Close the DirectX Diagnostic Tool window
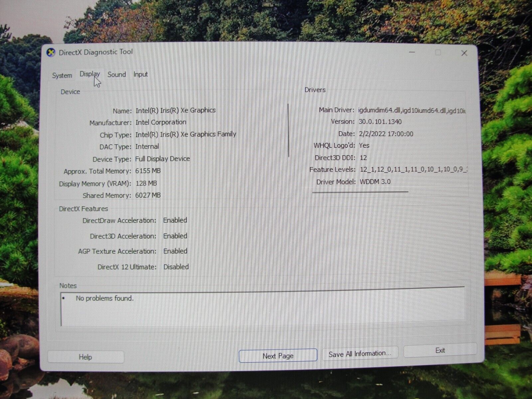Viewport: 532px width, 399px height. [464, 53]
